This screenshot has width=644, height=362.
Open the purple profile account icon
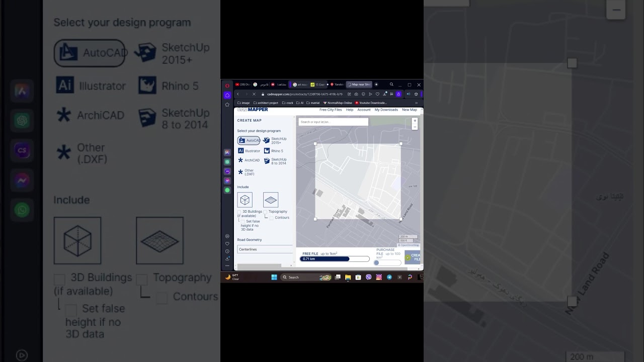[x=398, y=94]
